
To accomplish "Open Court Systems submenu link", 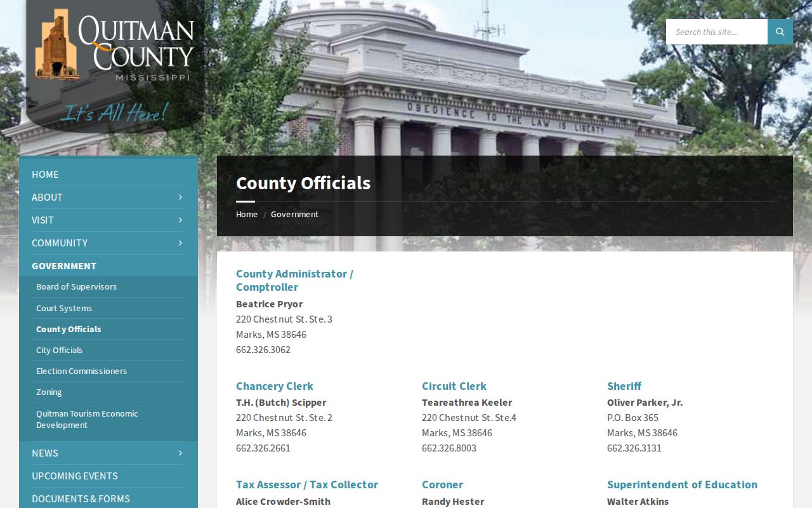I will point(64,309).
